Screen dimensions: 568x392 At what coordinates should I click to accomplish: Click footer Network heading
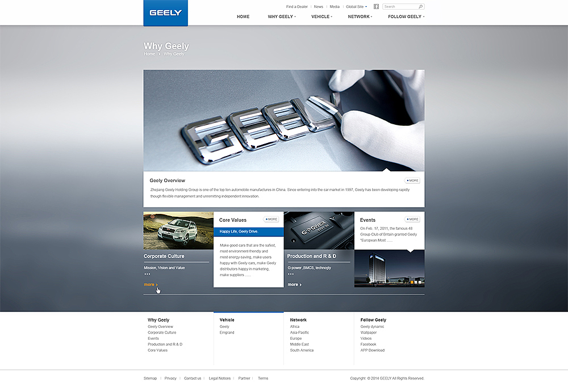[x=298, y=320]
